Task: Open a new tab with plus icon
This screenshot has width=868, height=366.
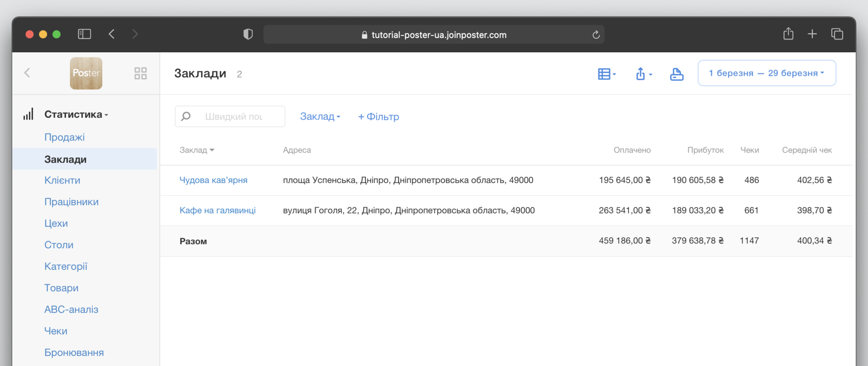Action: 812,34
